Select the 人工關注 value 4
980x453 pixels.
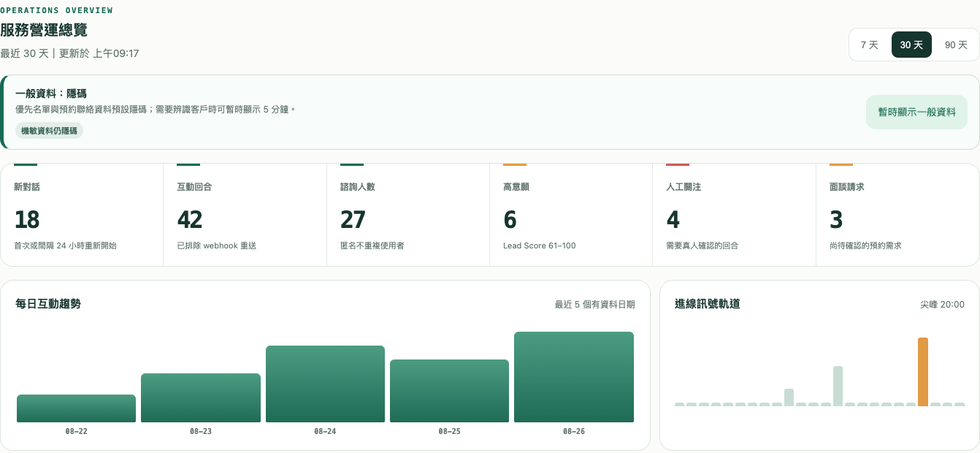coord(673,220)
